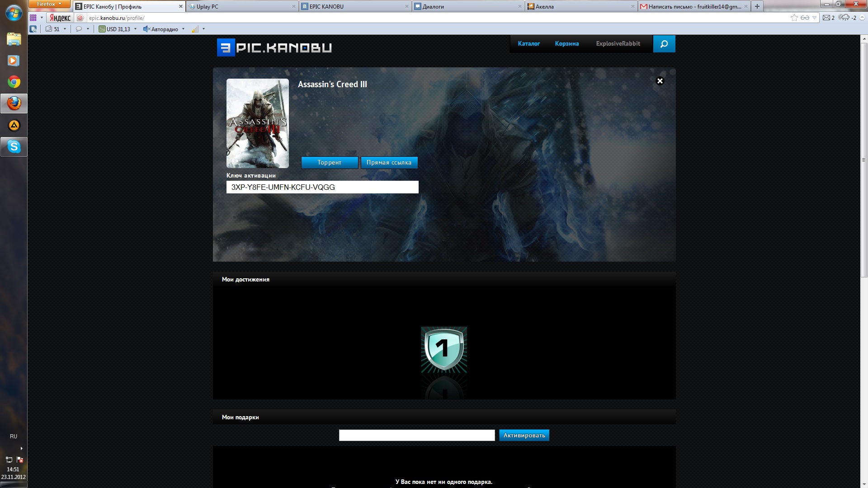Expand dropdown next to 51 counter
Viewport: 868px width, 488px height.
point(65,29)
